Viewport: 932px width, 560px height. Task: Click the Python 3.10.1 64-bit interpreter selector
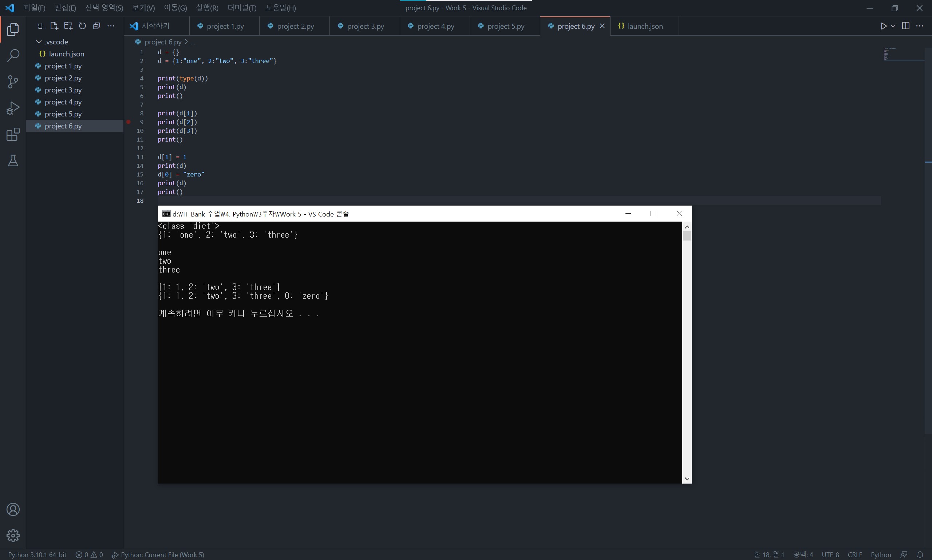[37, 555]
